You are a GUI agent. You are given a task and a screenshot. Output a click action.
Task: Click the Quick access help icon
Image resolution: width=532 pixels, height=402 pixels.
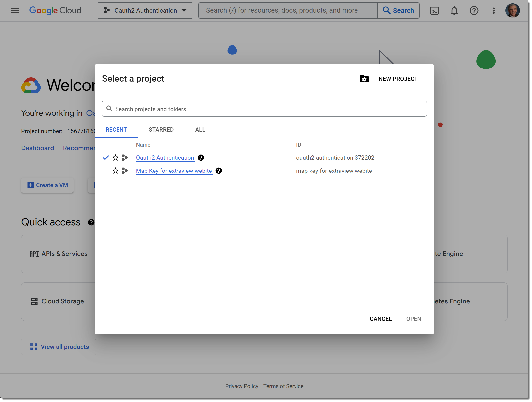point(91,222)
